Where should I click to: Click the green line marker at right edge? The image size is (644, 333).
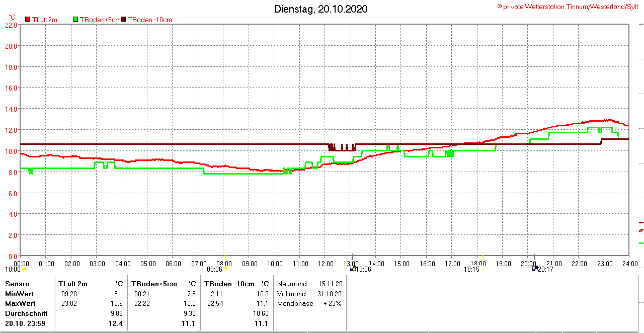641,243
